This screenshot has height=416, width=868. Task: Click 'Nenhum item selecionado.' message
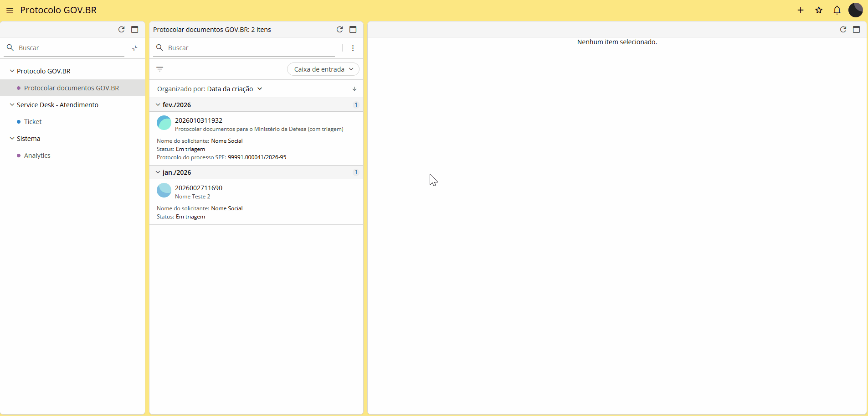(x=617, y=42)
